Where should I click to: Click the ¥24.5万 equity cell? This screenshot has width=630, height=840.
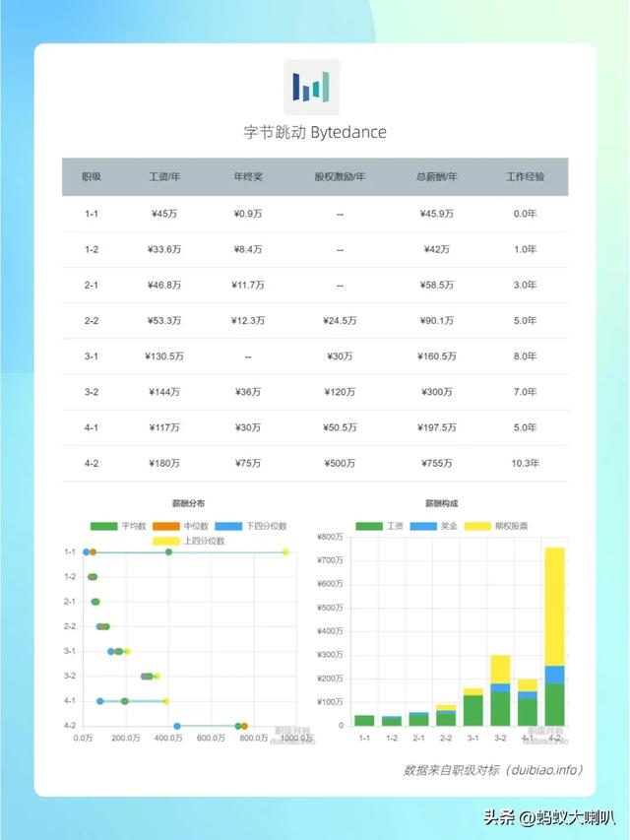(x=340, y=321)
